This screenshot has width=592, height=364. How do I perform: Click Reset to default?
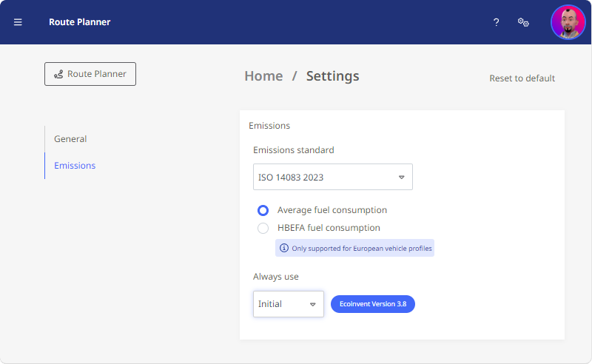tap(522, 78)
